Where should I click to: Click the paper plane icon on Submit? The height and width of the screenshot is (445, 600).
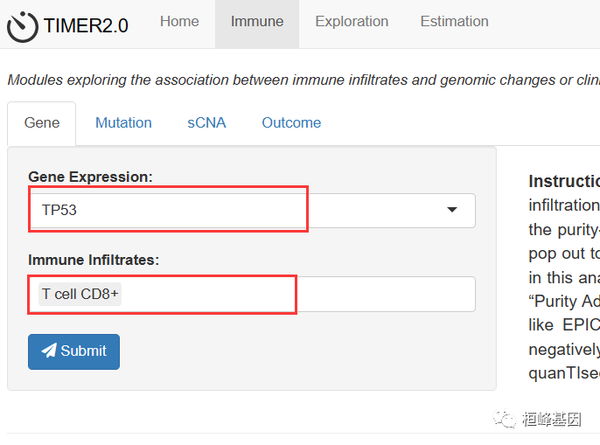[49, 351]
